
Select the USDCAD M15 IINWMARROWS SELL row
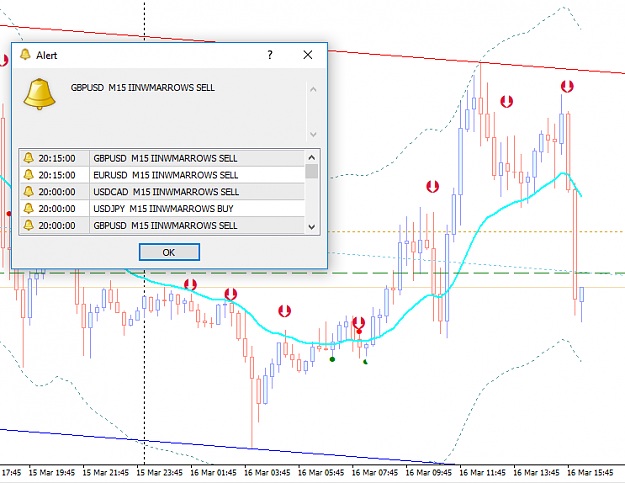162,192
